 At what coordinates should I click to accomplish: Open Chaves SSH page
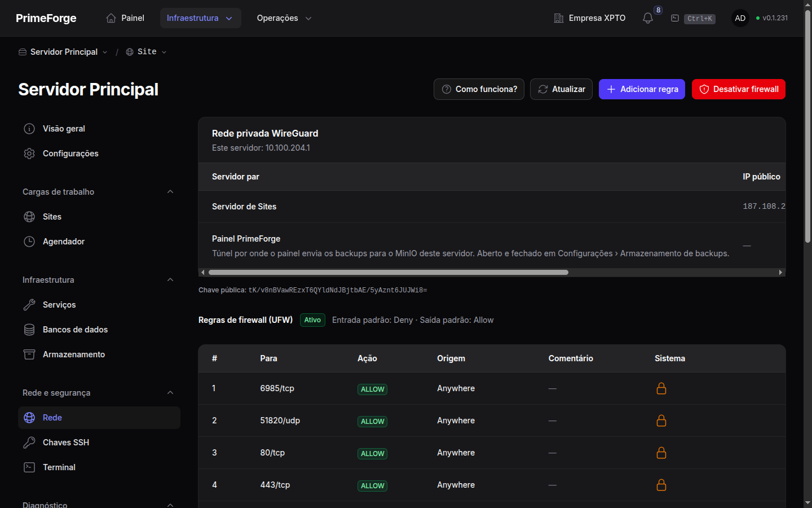99,443
